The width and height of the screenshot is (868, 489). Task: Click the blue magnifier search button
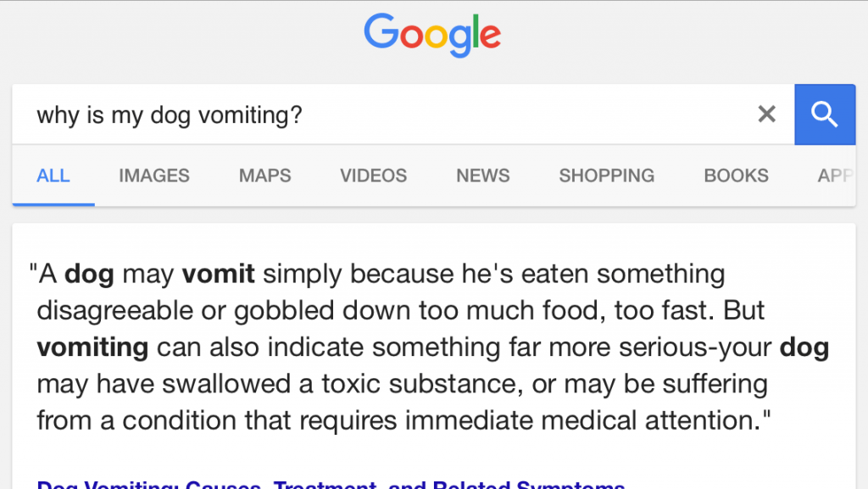pos(825,114)
